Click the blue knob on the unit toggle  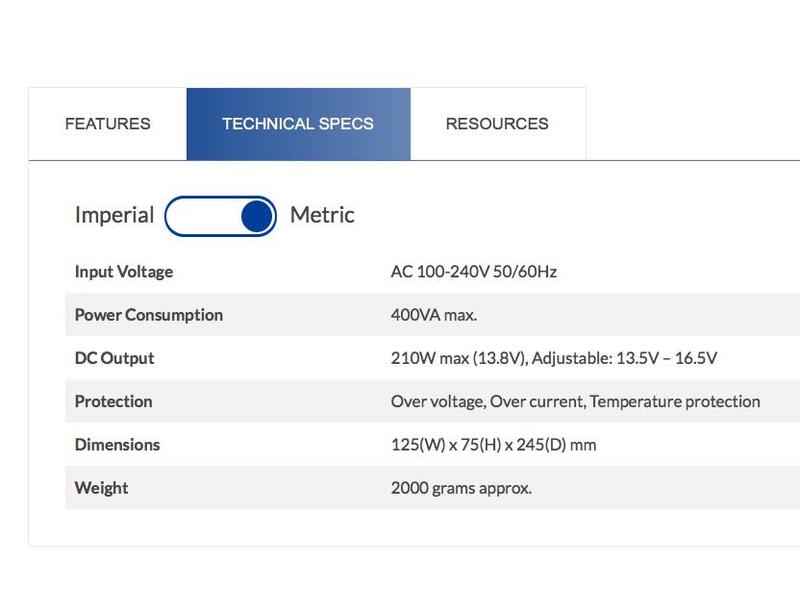click(x=255, y=214)
